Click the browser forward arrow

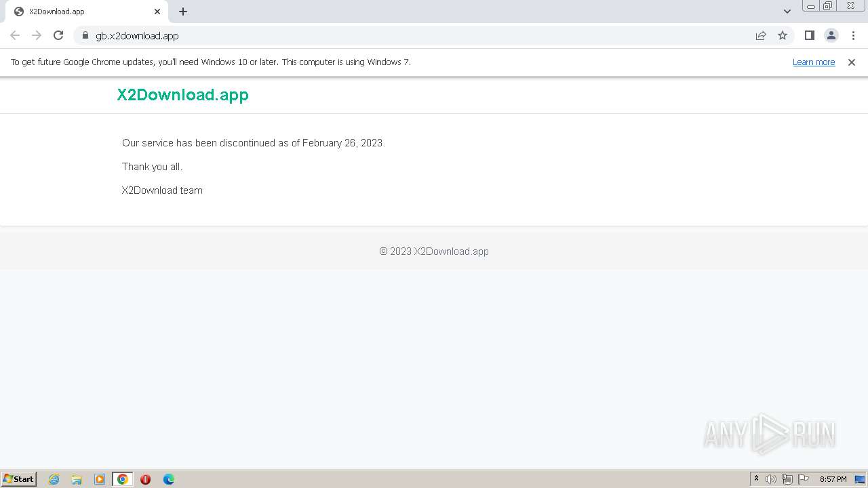pos(37,35)
